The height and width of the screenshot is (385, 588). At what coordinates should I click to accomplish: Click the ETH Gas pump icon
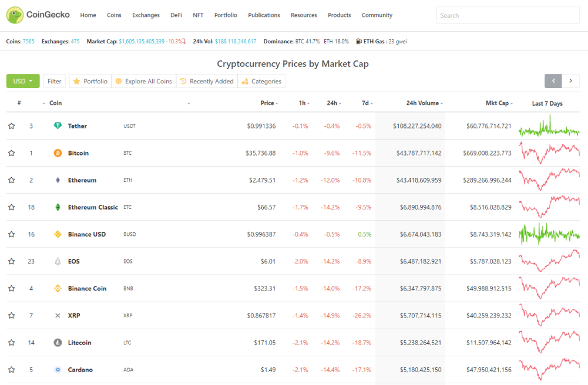coord(359,41)
